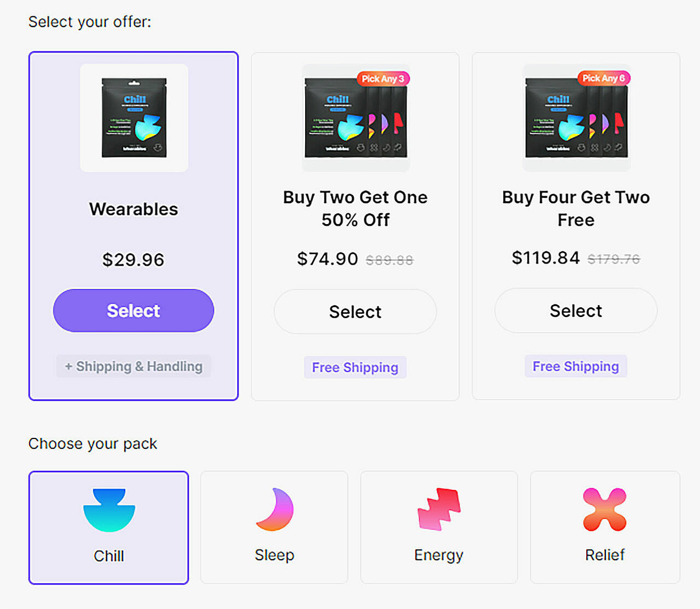Screen dimensions: 700x609
Task: Click the Choose your pack heading
Action: (x=92, y=443)
